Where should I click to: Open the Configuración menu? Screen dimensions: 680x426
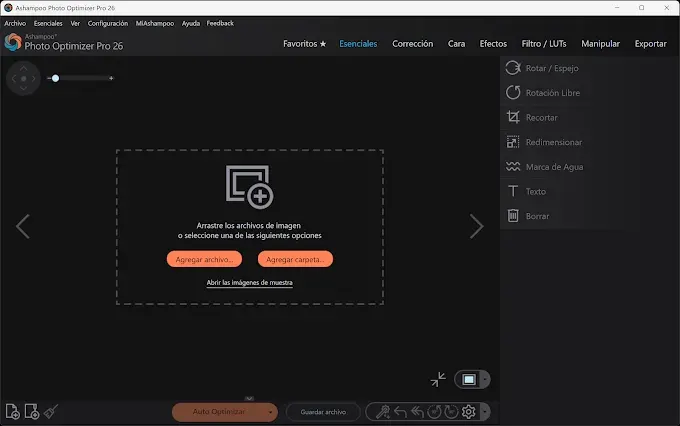pyautogui.click(x=108, y=23)
